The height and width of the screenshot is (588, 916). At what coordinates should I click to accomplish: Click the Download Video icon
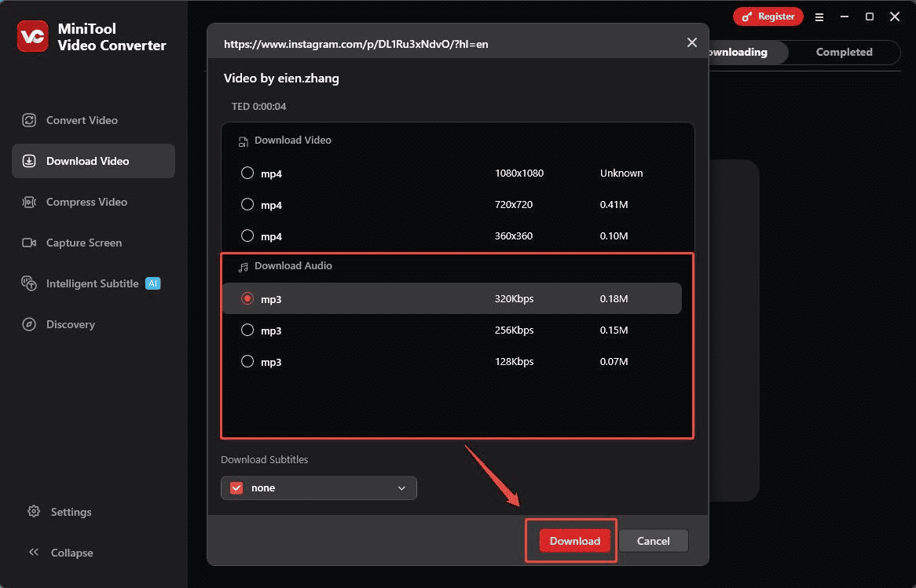tap(28, 161)
